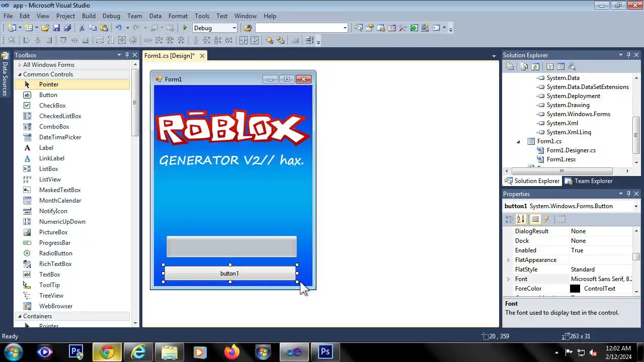The height and width of the screenshot is (362, 644).
Task: Select the progress bar control on the form
Action: click(x=231, y=246)
